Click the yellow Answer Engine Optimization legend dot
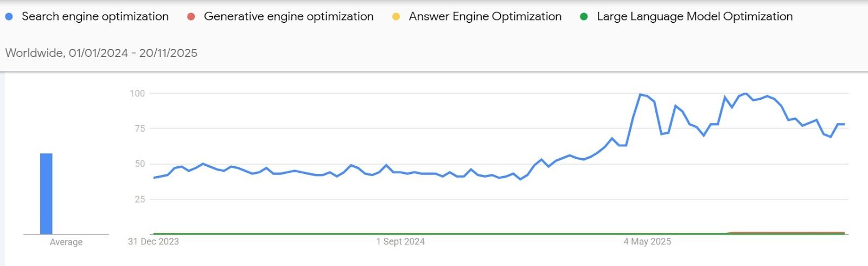 [x=396, y=17]
